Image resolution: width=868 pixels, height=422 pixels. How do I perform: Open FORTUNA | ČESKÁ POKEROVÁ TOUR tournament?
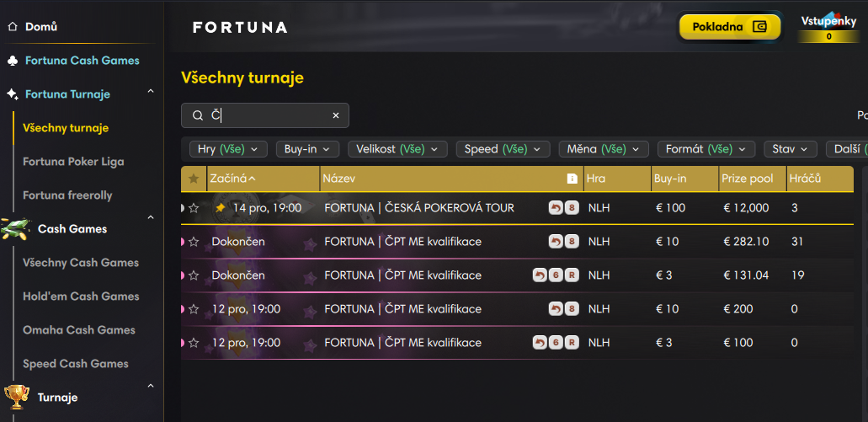click(419, 208)
